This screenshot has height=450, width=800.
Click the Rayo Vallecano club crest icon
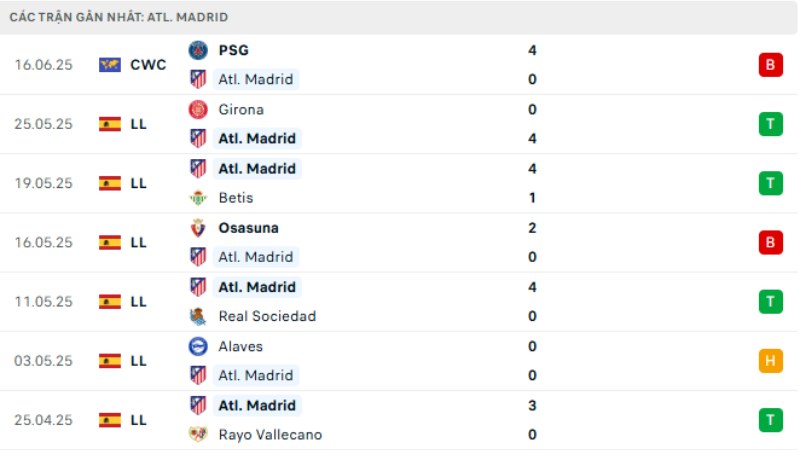(x=198, y=435)
